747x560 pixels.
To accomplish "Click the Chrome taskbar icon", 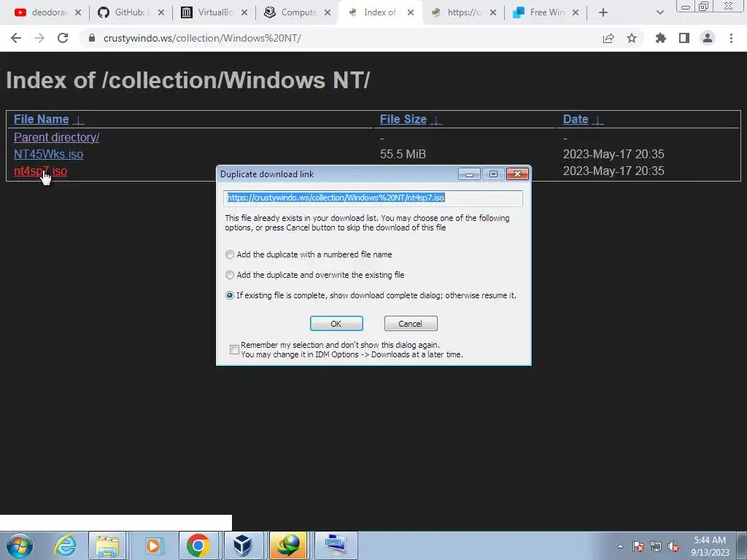I will pyautogui.click(x=198, y=545).
